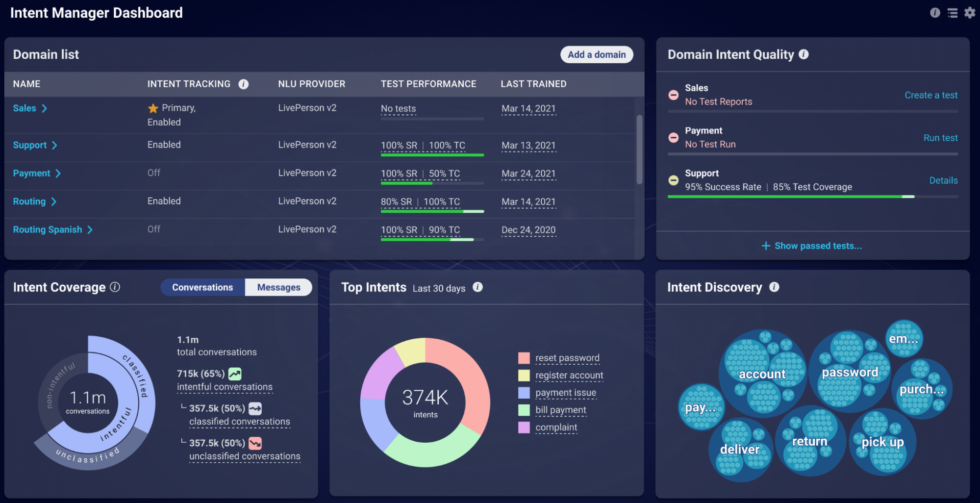Select the password bubble in Intent Discovery

(x=849, y=371)
